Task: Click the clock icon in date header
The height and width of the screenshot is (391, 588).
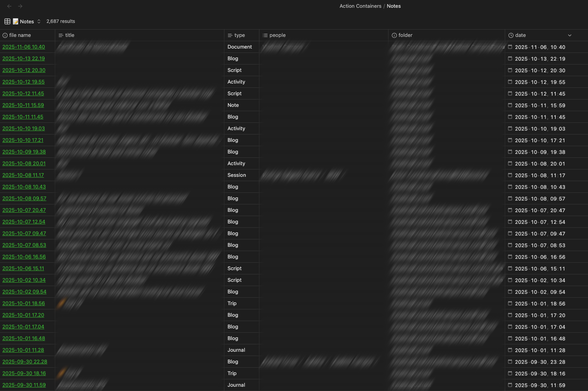Action: [511, 35]
